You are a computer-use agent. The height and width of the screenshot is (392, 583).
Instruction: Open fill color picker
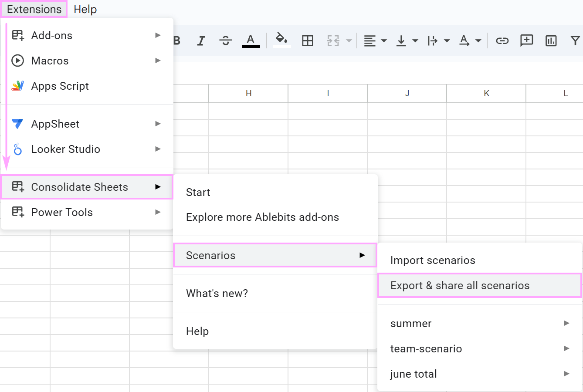282,40
